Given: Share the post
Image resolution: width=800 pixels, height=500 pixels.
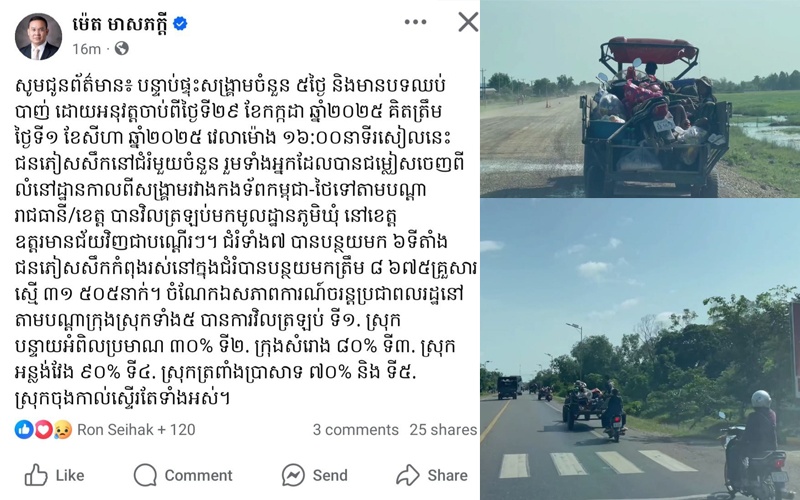Looking at the screenshot, I should (x=432, y=475).
